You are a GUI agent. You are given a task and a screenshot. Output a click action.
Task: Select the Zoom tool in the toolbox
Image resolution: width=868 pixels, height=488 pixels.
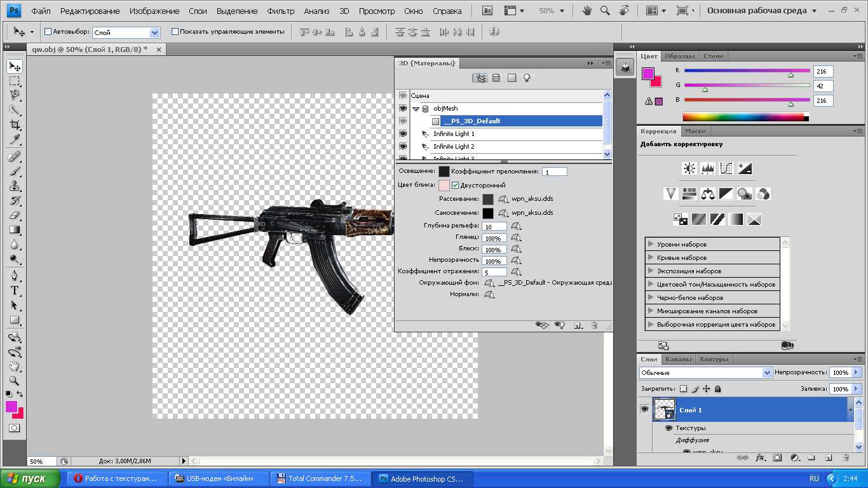point(15,381)
